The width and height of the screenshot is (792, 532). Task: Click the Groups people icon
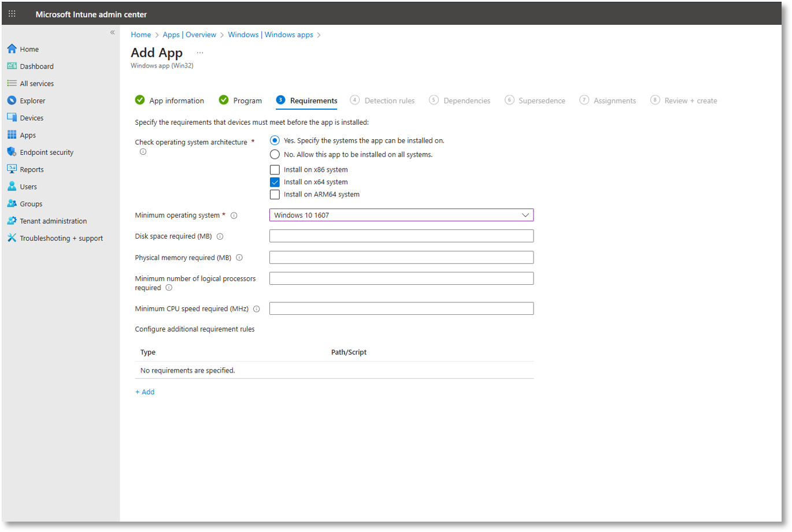[x=12, y=203]
